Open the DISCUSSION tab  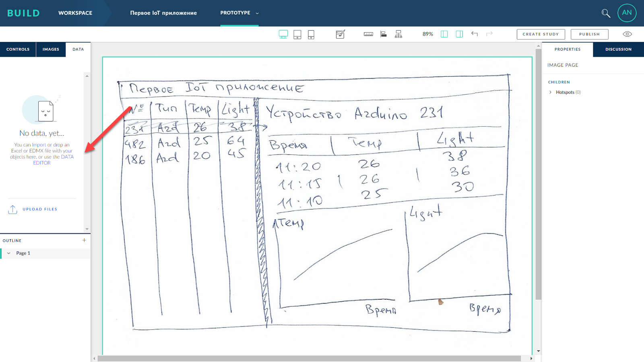click(x=617, y=49)
